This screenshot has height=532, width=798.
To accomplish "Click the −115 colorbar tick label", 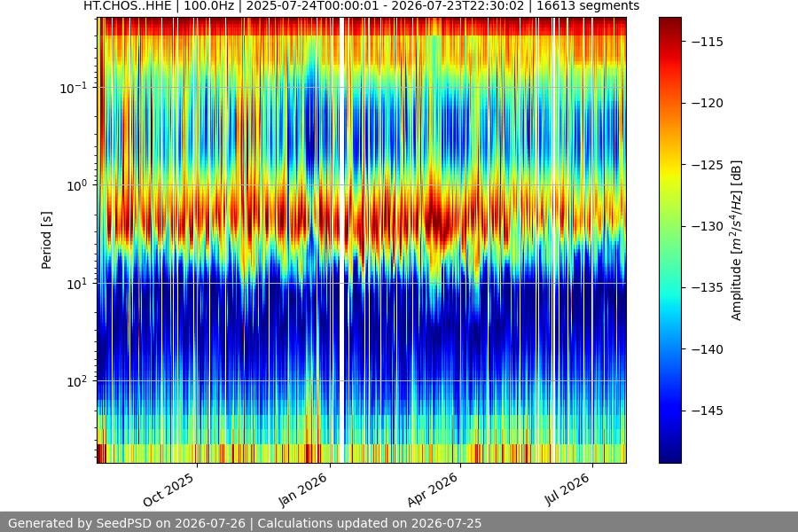I will click(x=708, y=42).
